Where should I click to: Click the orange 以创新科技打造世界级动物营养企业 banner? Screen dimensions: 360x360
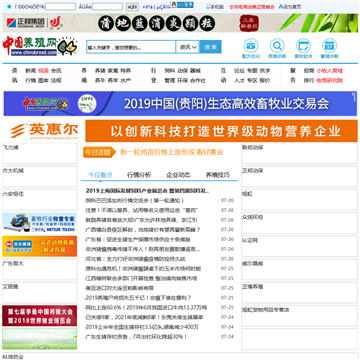(x=221, y=131)
